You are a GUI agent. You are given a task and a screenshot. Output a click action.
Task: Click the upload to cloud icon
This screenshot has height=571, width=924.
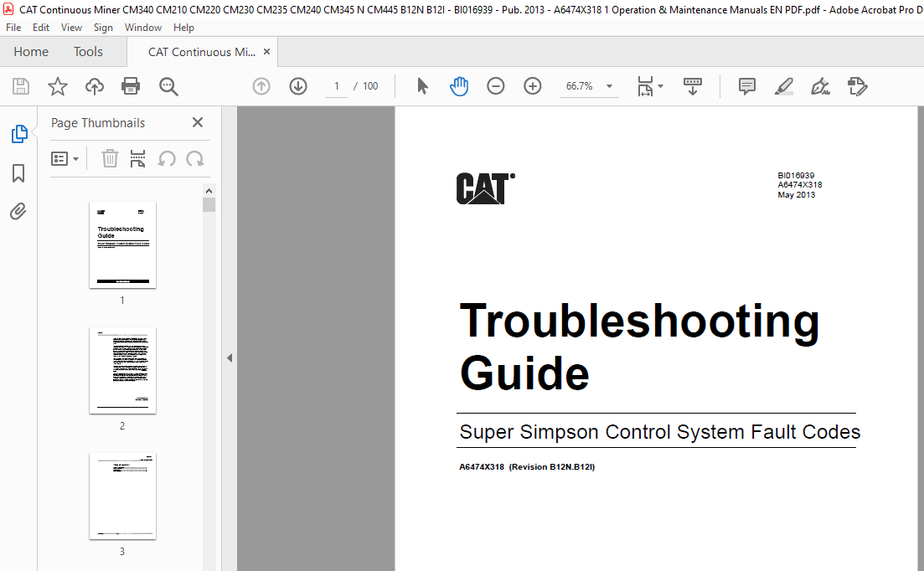pyautogui.click(x=95, y=86)
